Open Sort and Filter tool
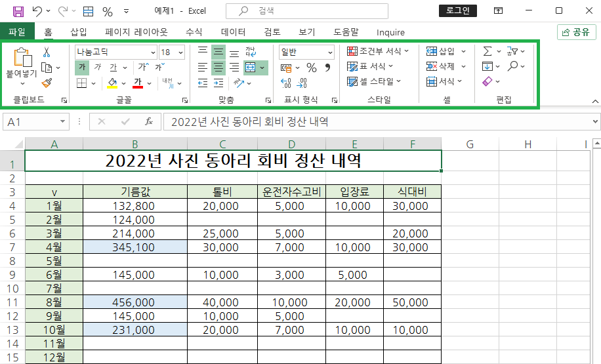The image size is (601, 364). coord(512,51)
